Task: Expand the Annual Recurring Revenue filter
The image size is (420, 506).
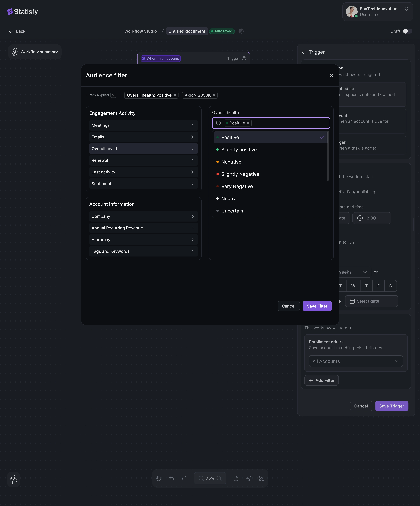Action: click(143, 228)
